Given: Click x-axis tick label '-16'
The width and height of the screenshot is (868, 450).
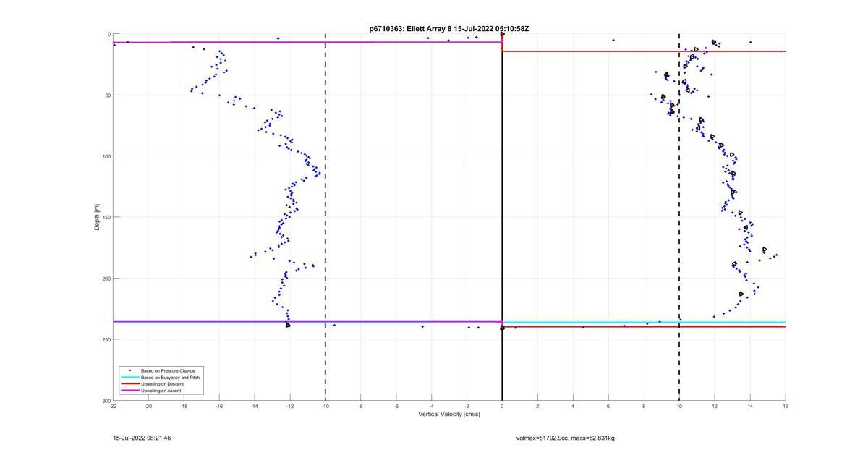Looking at the screenshot, I should click(x=219, y=406).
